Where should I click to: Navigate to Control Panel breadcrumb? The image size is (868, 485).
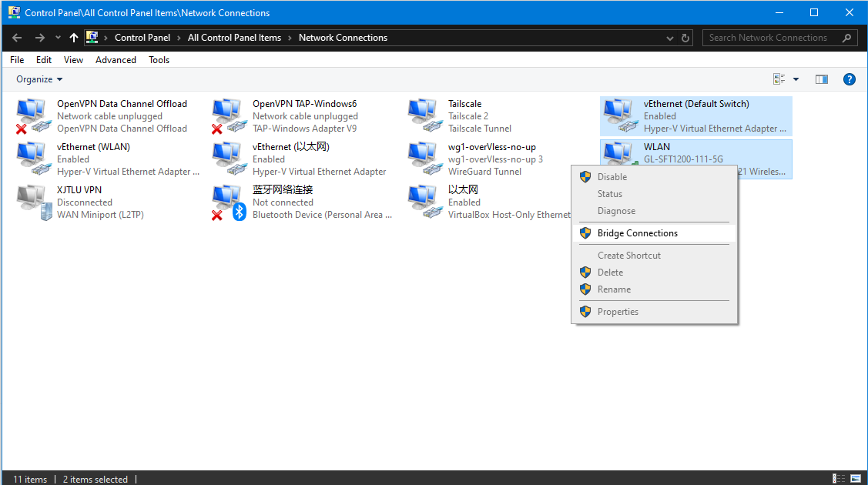[x=142, y=38]
